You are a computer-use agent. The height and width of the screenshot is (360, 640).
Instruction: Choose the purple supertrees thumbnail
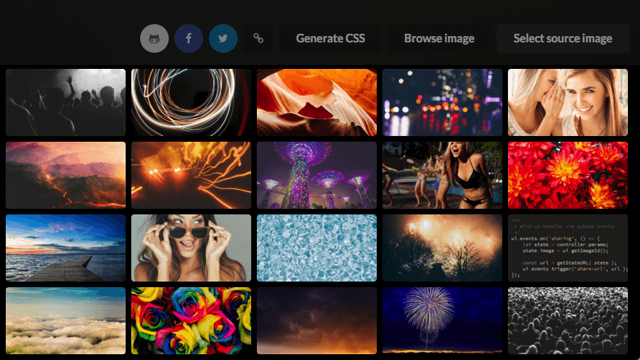[317, 175]
